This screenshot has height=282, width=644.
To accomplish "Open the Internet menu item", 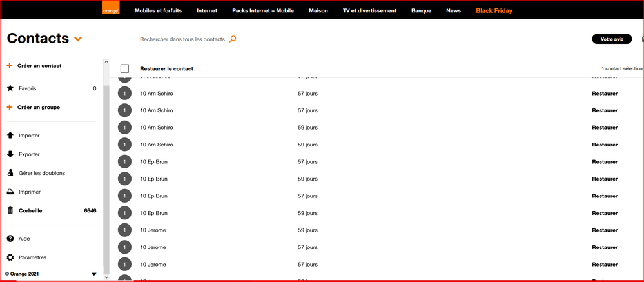I will (207, 11).
